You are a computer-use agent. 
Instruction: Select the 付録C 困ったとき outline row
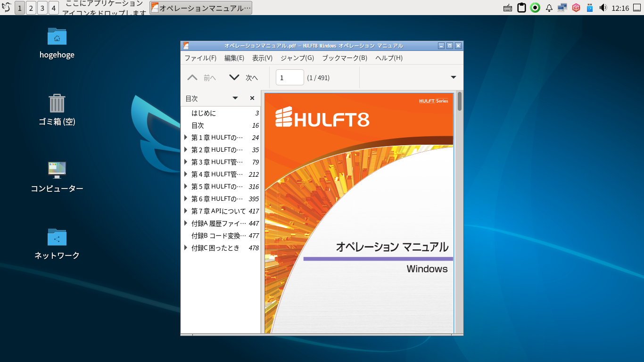pos(221,248)
